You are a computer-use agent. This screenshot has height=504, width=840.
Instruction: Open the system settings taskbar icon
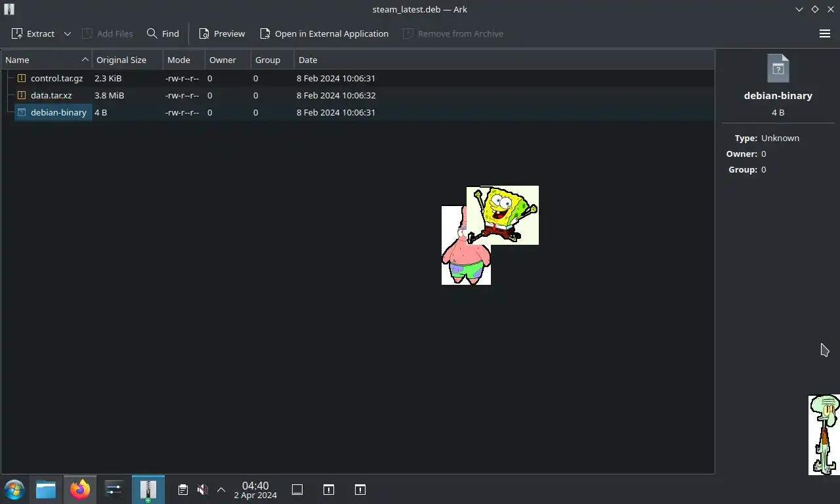[114, 490]
